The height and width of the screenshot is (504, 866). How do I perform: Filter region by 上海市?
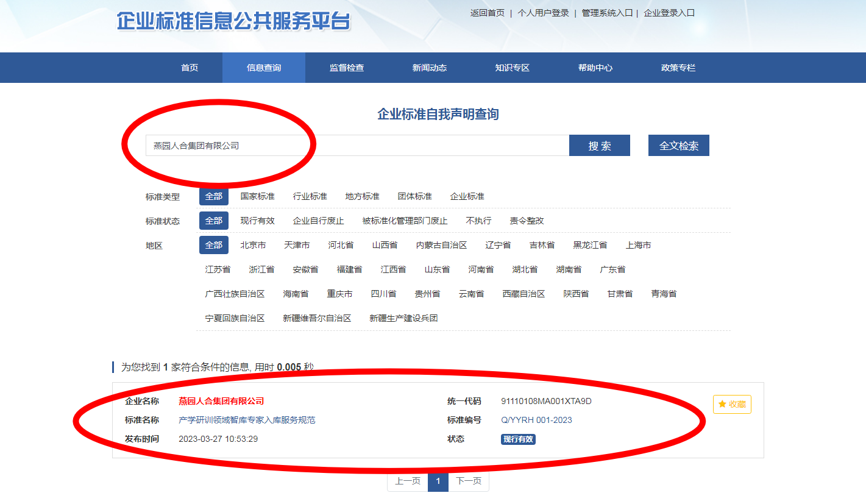pyautogui.click(x=639, y=245)
